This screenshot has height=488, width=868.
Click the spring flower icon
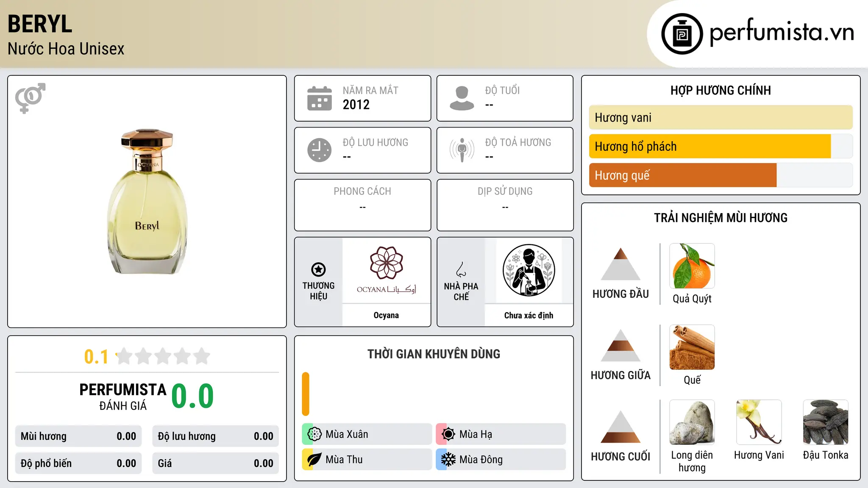[314, 434]
